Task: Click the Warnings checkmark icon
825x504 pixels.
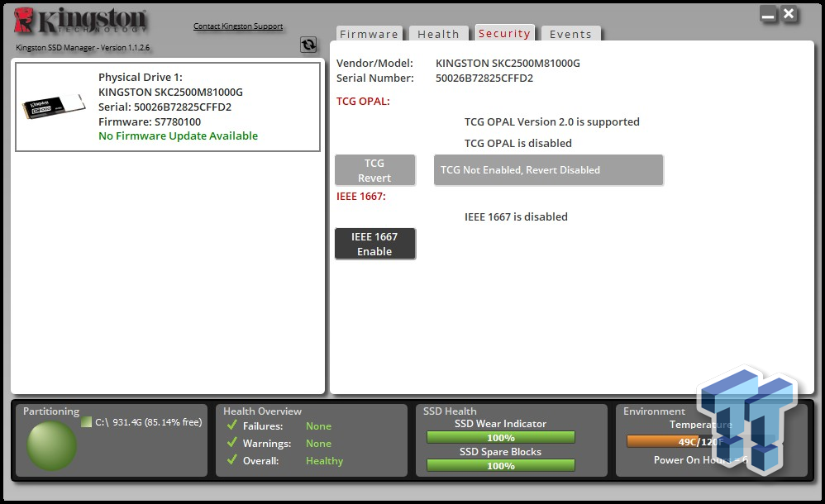Action: click(232, 443)
